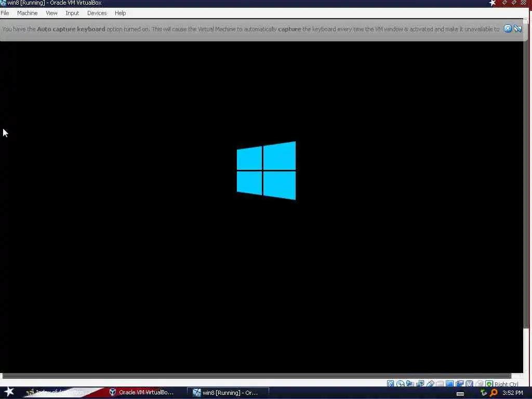Viewport: 532px width, 399px height.
Task: Click the star icon in title bar
Action: click(x=493, y=3)
